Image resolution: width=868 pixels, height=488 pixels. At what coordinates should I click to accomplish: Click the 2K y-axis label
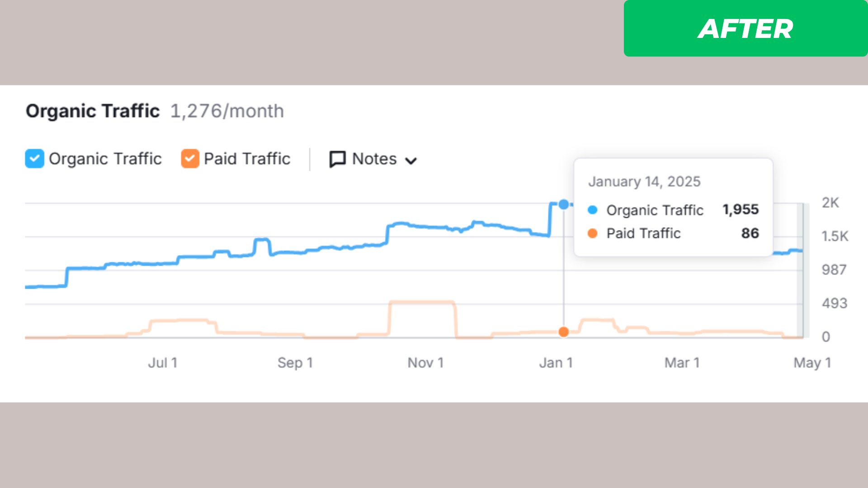point(830,203)
